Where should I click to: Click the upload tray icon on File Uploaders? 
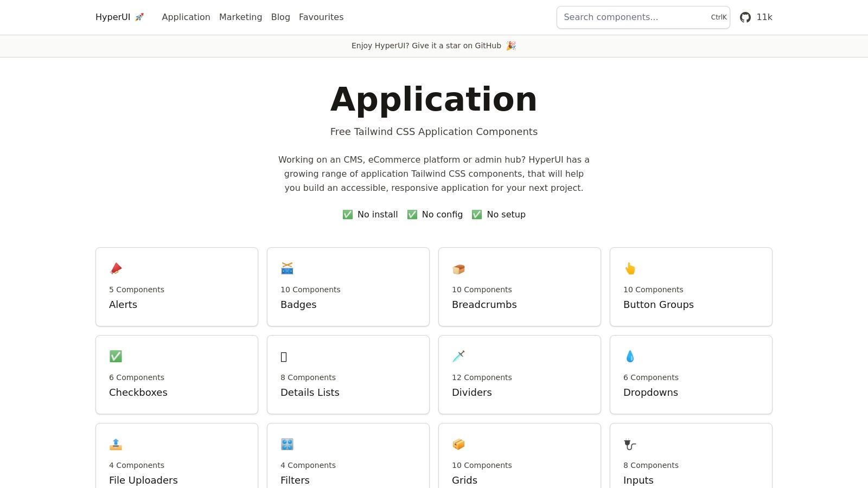[116, 444]
